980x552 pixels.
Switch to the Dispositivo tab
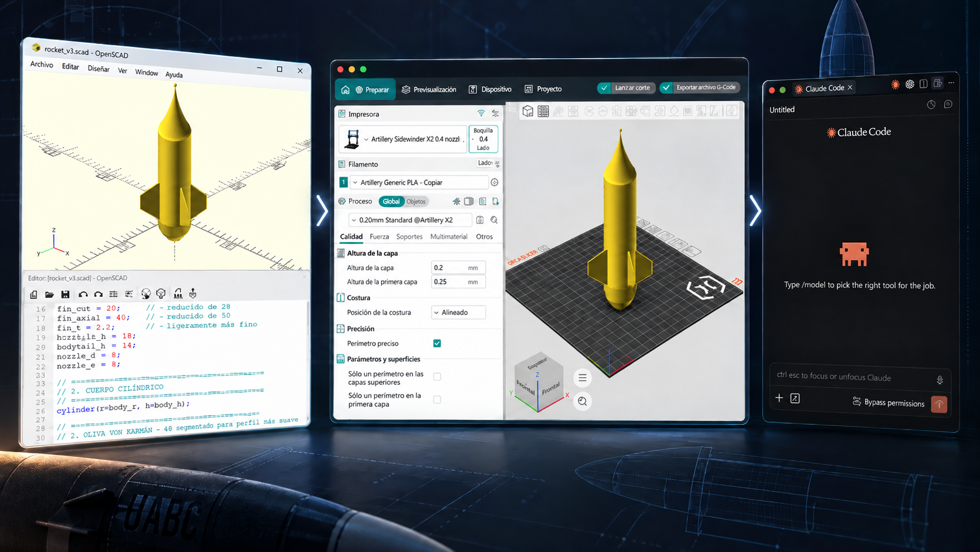click(490, 89)
